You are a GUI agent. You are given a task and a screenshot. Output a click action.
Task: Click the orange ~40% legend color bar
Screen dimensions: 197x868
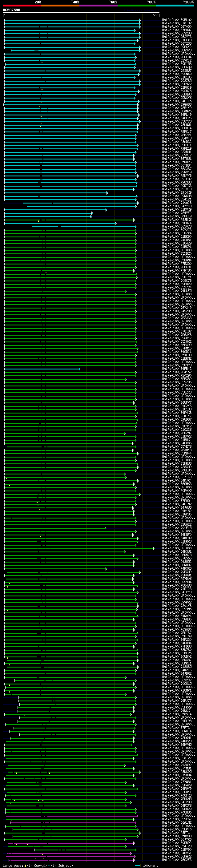pos(60,6)
